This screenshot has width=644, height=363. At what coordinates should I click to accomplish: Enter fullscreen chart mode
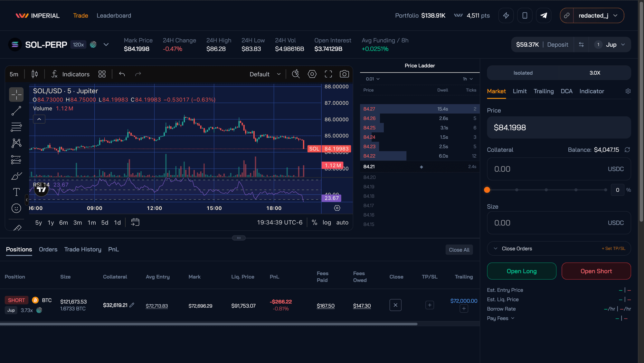328,74
